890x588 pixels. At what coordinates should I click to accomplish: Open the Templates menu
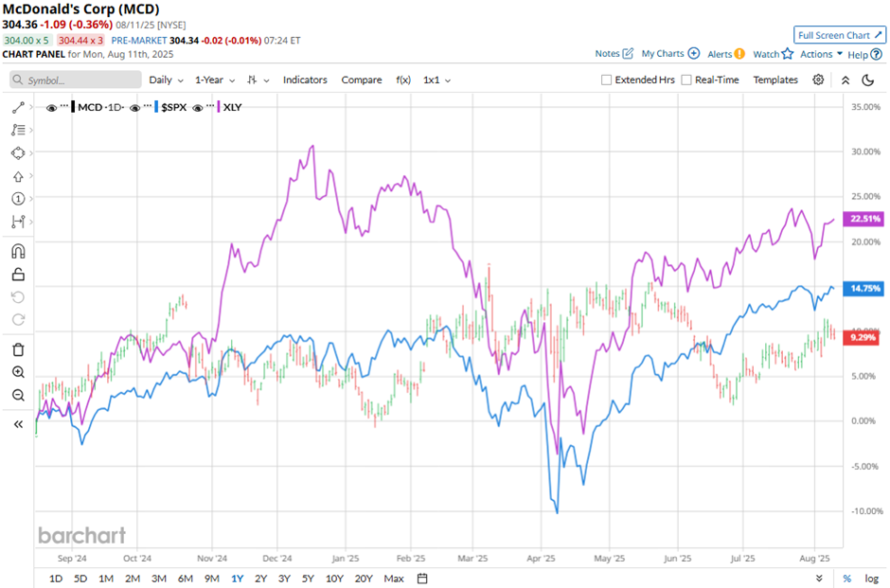tap(775, 80)
